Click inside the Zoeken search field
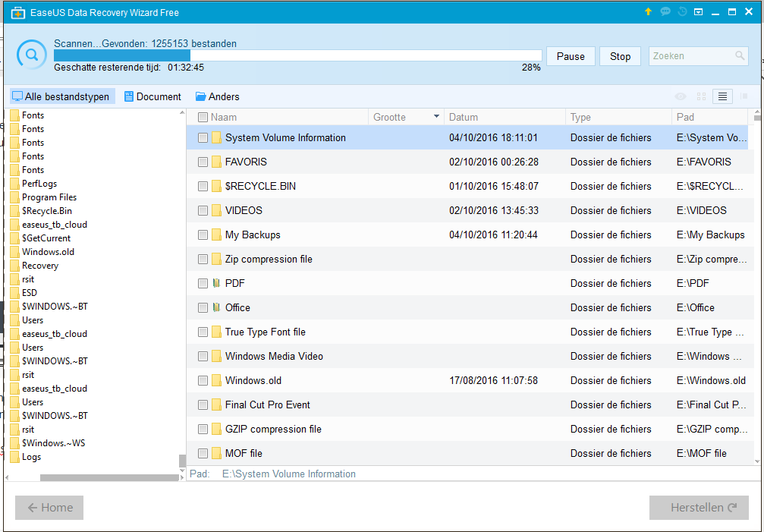Viewport: 764px width, 532px height. [690, 56]
